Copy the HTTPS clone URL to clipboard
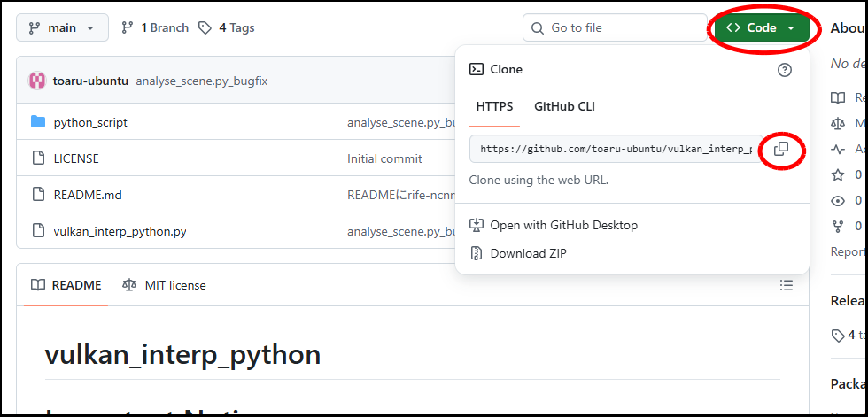The width and height of the screenshot is (868, 417). click(780, 149)
